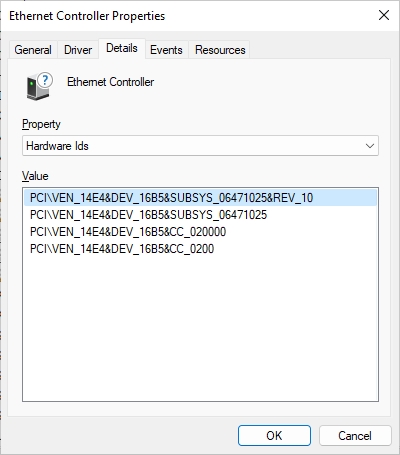Screen dimensions: 400x455
Task: Click the Ethernet Controller device icon
Action: [x=39, y=86]
